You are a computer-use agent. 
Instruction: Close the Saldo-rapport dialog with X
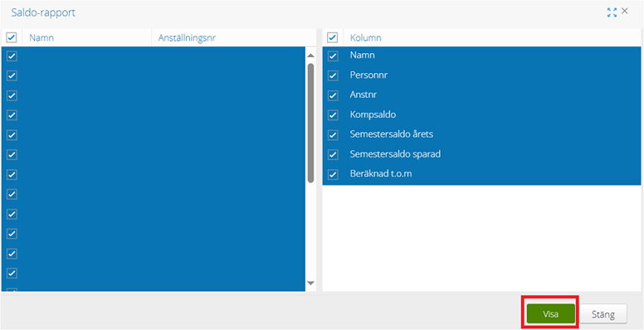coord(625,11)
